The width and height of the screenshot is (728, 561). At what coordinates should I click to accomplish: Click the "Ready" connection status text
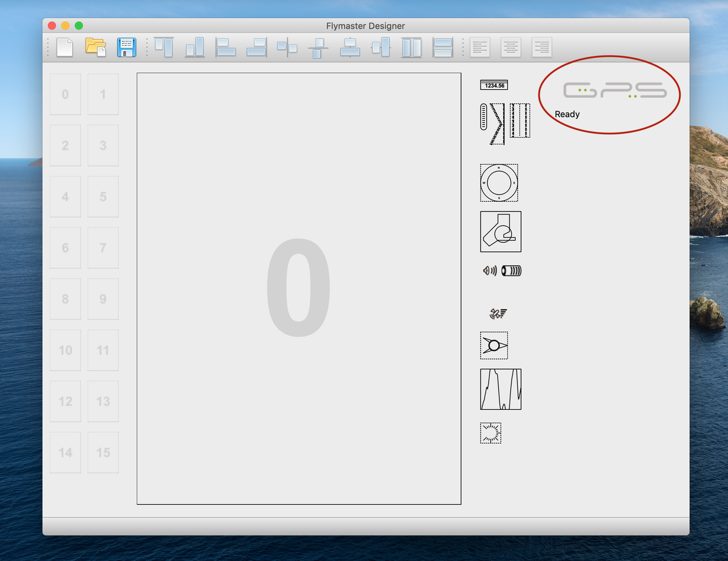pos(567,114)
